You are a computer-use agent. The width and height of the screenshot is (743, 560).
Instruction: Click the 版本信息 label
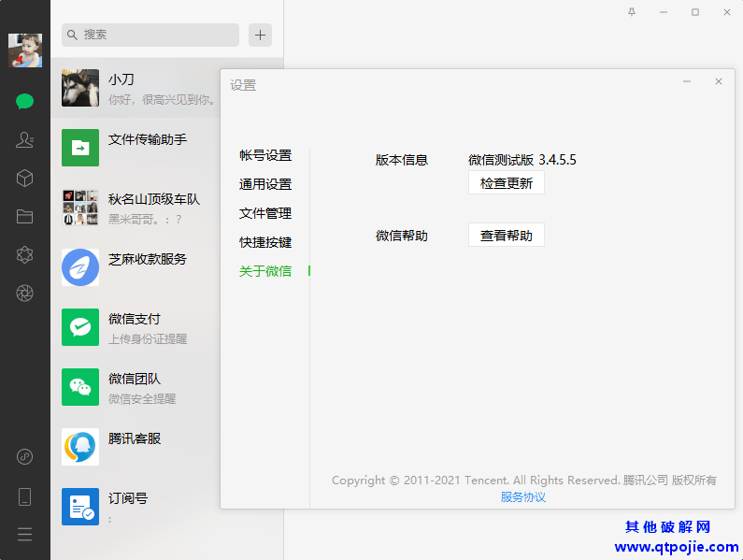(402, 160)
